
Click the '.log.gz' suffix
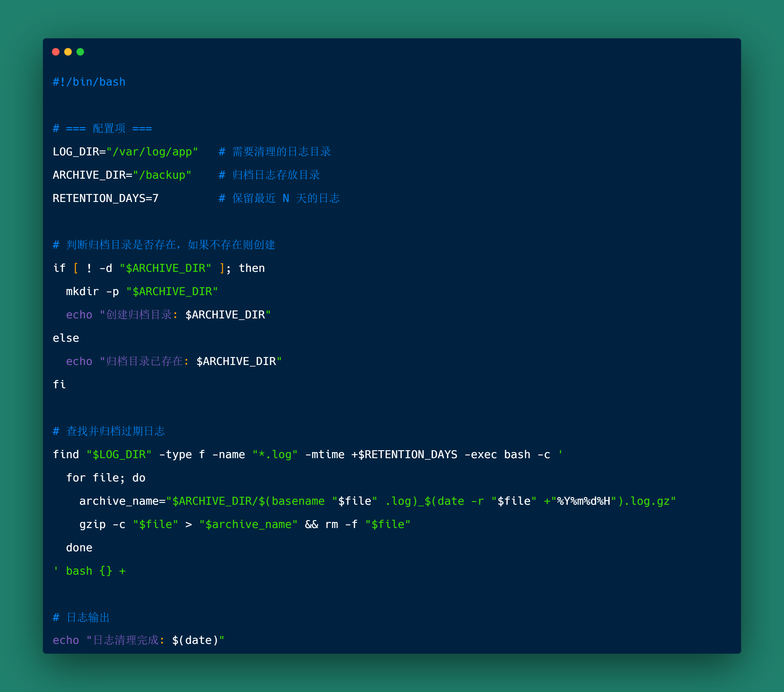pyautogui.click(x=647, y=501)
